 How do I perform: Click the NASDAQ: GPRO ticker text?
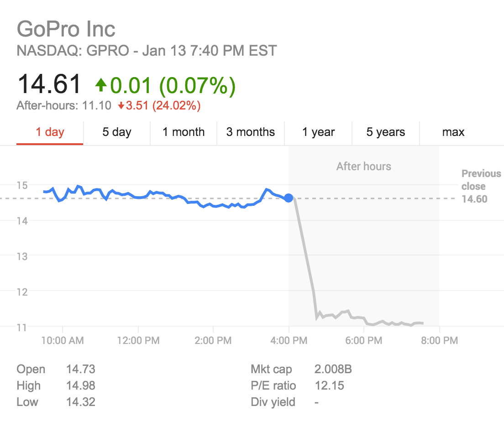tap(73, 51)
